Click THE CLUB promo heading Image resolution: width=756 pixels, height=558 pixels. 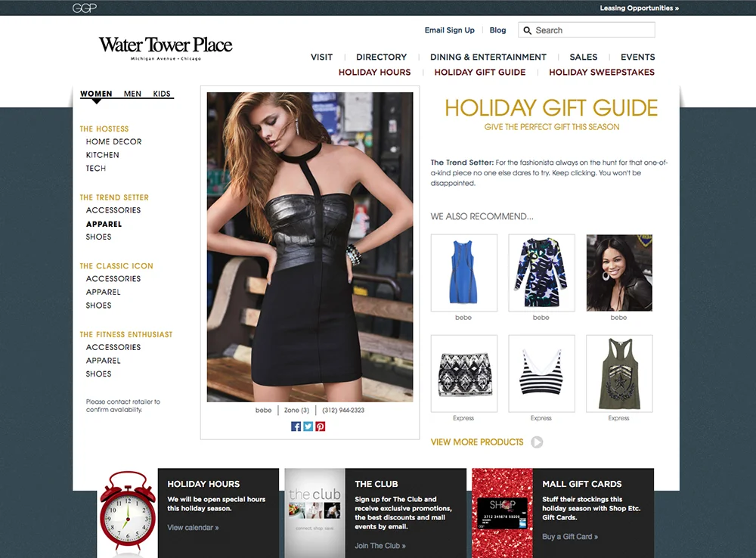pyautogui.click(x=376, y=484)
